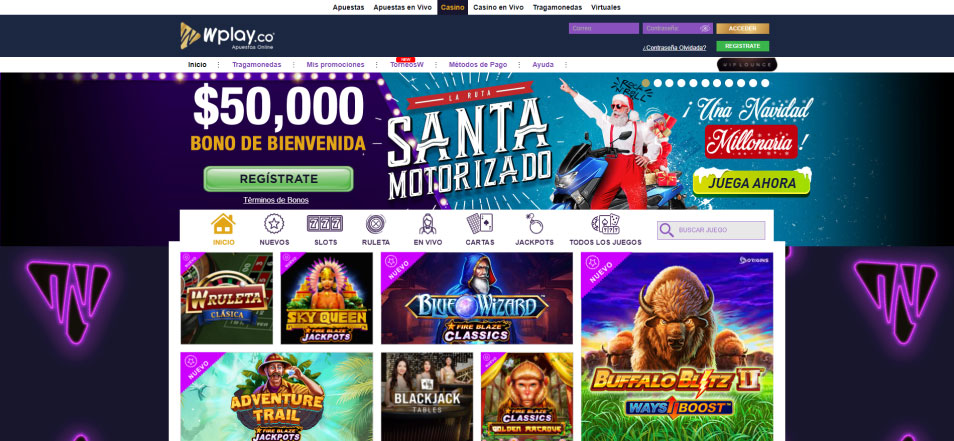Open Mis promociones menu item
The height and width of the screenshot is (441, 954).
(x=335, y=64)
